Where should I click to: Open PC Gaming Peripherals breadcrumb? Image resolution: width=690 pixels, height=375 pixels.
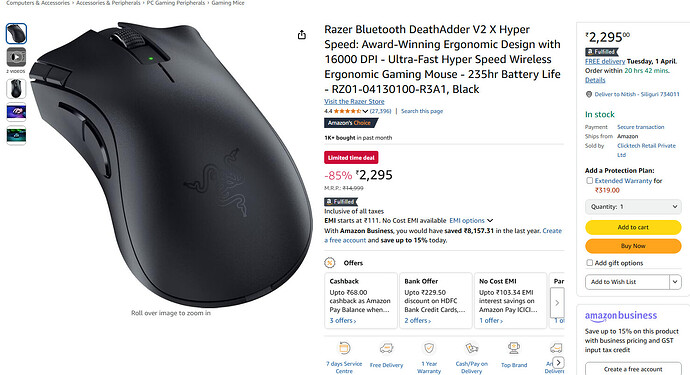176,3
